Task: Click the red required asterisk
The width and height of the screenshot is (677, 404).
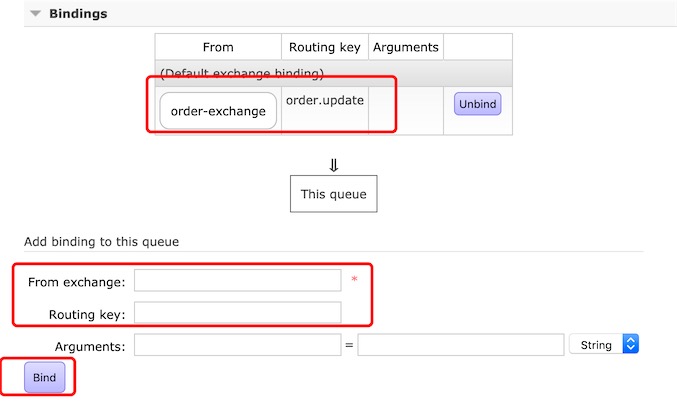Action: [354, 279]
